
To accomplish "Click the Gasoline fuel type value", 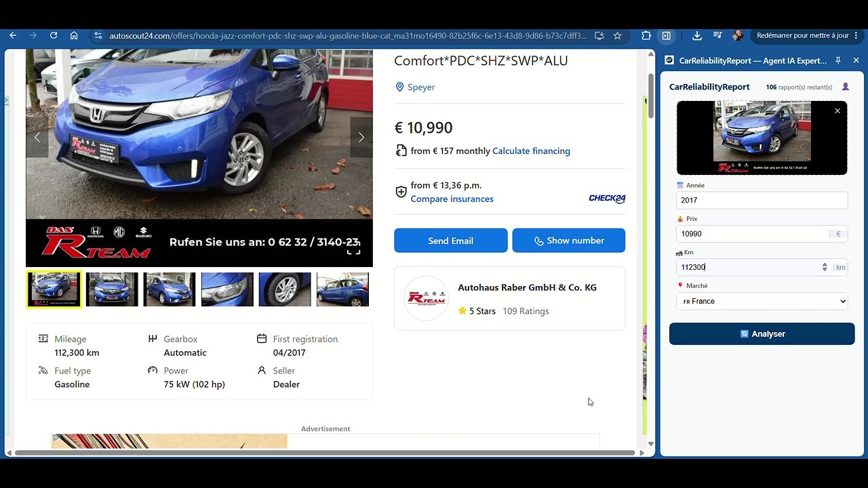I will pyautogui.click(x=72, y=384).
